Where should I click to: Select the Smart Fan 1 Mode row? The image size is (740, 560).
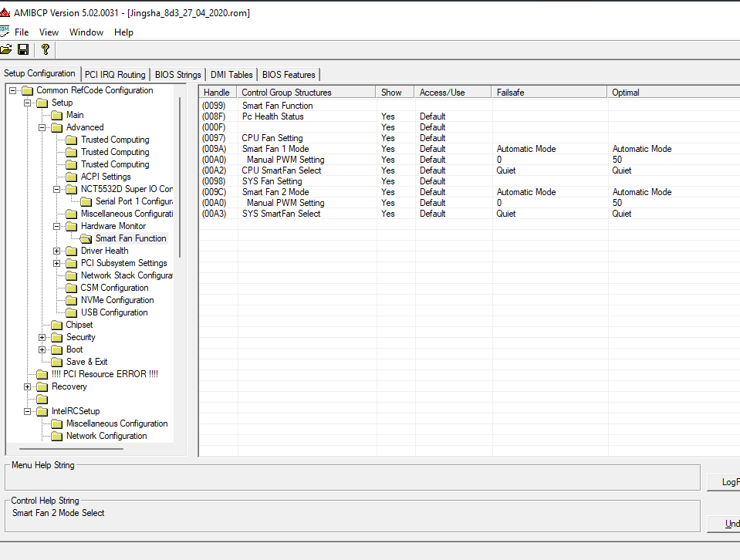470,149
